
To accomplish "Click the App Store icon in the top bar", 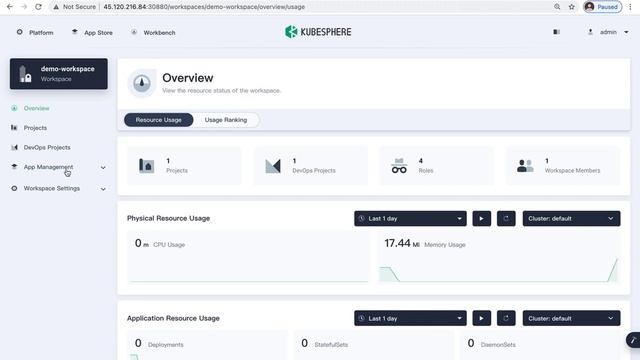I will [x=75, y=32].
